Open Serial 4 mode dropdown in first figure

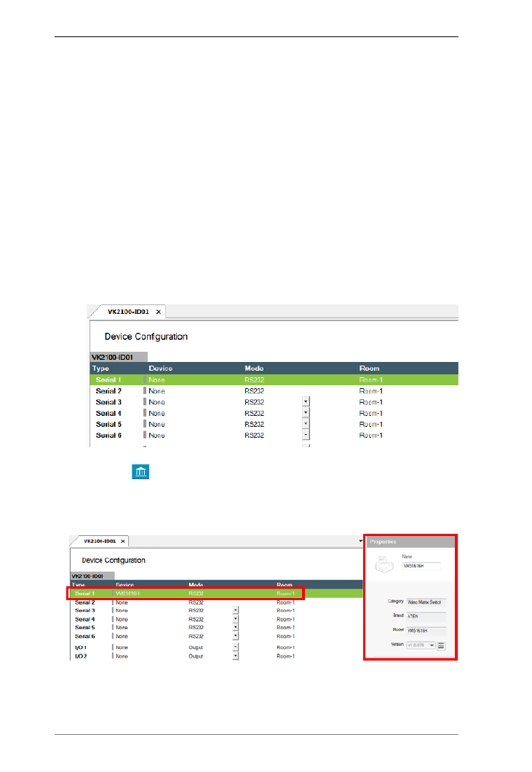point(306,413)
